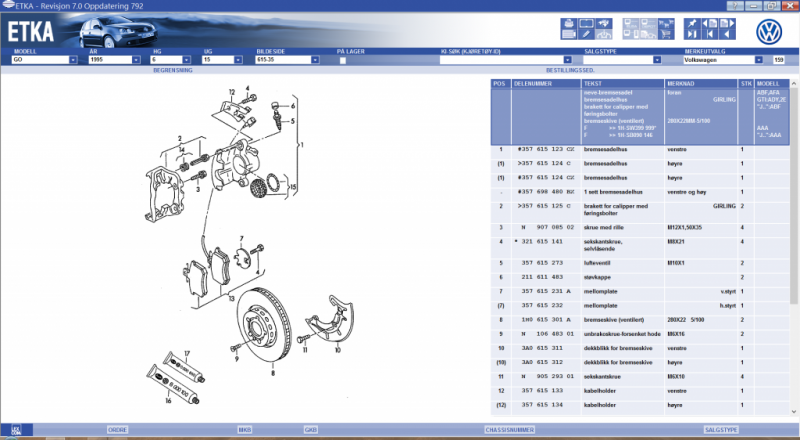800x440 pixels.
Task: Open the ORDRE tab in the bottom bar
Action: click(117, 430)
